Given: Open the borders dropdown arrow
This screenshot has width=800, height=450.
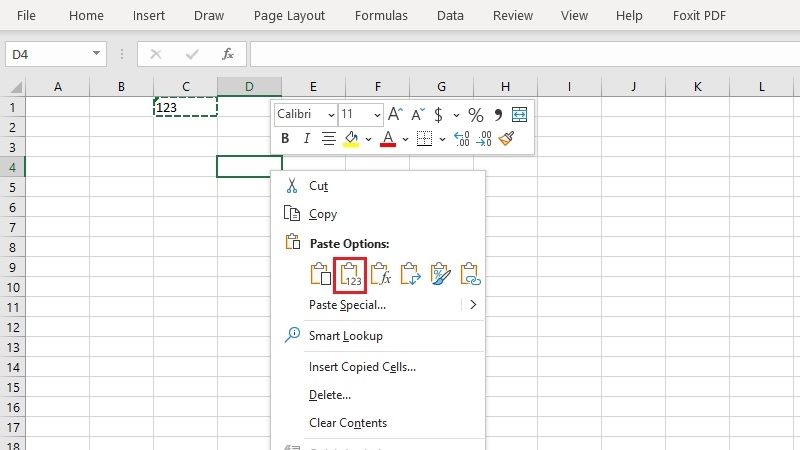Looking at the screenshot, I should (442, 139).
